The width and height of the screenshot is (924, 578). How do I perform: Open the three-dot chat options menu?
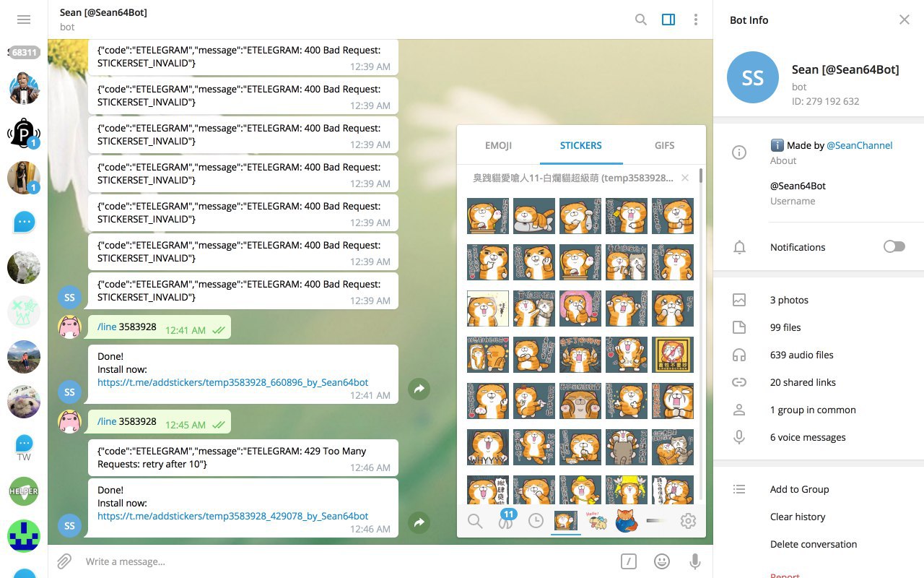[x=695, y=20]
